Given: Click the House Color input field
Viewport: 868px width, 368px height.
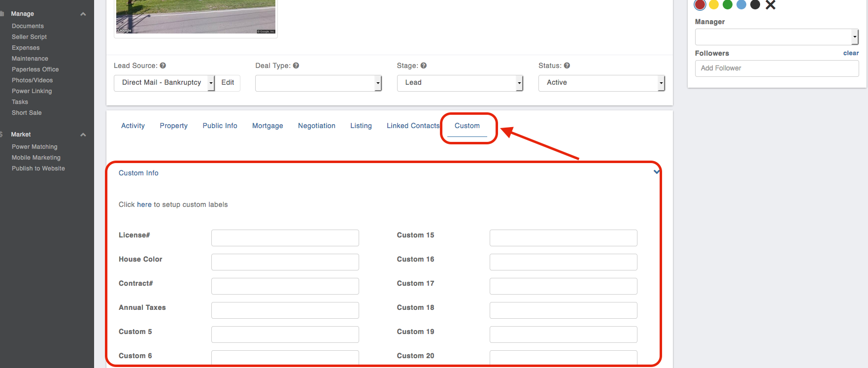Looking at the screenshot, I should (285, 262).
